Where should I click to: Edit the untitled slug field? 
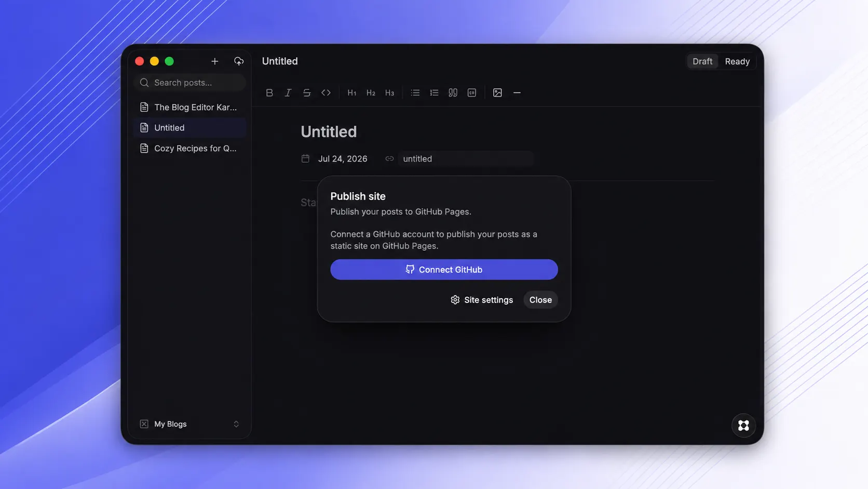pos(466,158)
